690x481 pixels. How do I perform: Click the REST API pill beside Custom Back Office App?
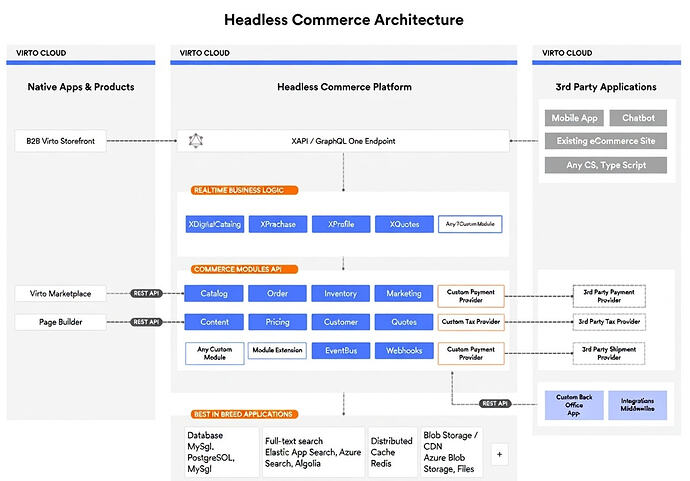495,404
